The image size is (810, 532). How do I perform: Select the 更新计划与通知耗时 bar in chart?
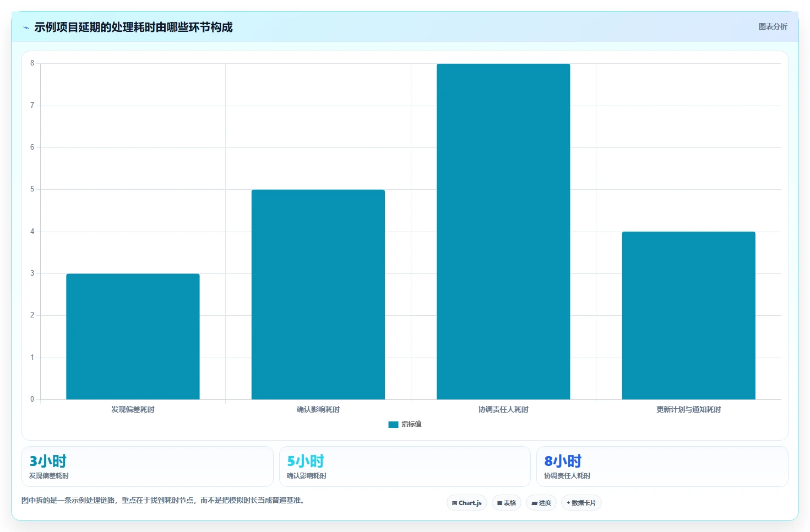pyautogui.click(x=689, y=316)
